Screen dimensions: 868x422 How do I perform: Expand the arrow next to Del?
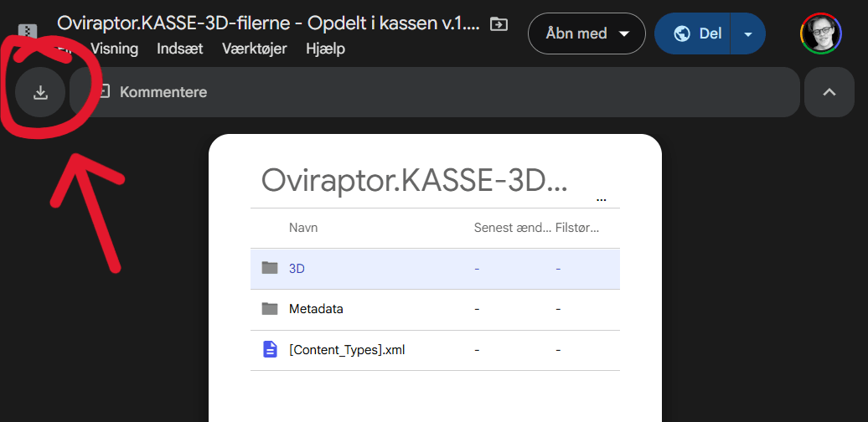click(x=748, y=33)
